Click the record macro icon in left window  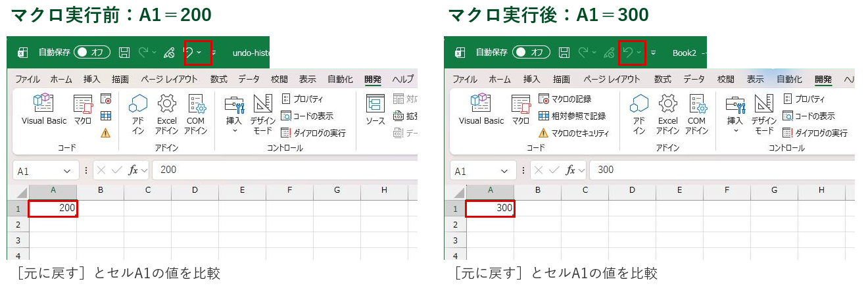tap(106, 99)
